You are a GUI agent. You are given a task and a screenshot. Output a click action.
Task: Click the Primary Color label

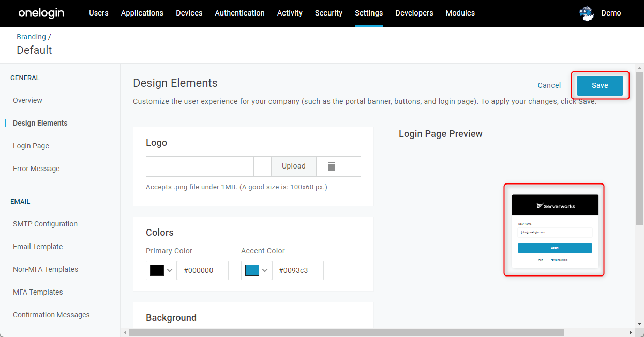tap(169, 251)
